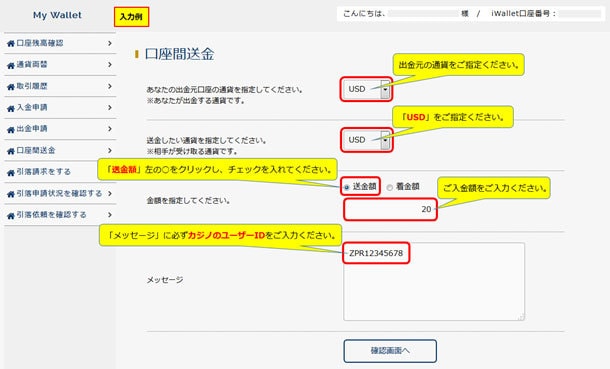Click the textarea resize handle corner
The image size is (610, 369).
[x=521, y=317]
